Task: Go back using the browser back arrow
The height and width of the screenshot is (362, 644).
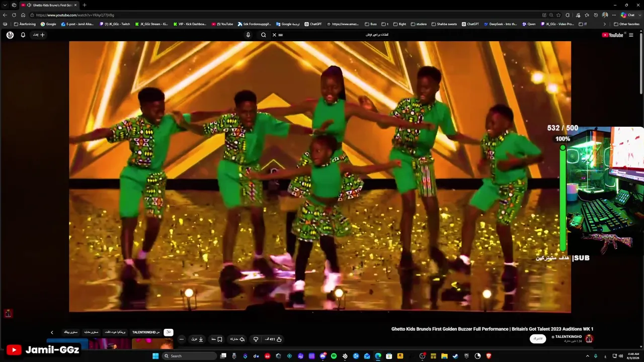Action: tap(5, 15)
